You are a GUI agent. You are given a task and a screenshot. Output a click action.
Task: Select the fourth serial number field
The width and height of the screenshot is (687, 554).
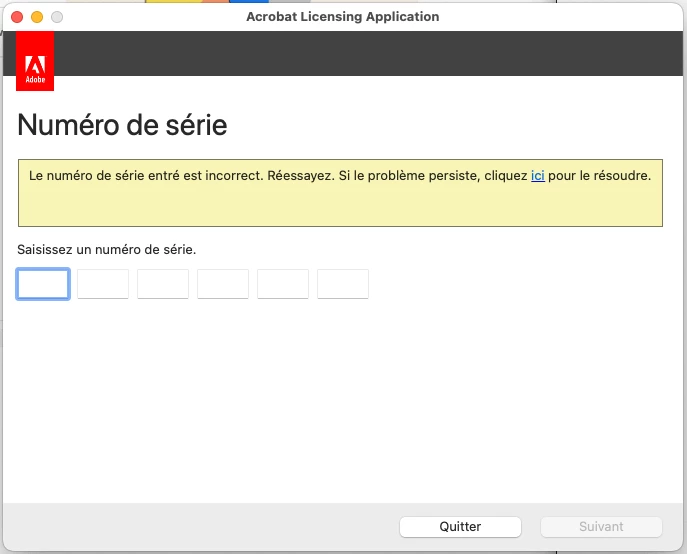(x=223, y=284)
